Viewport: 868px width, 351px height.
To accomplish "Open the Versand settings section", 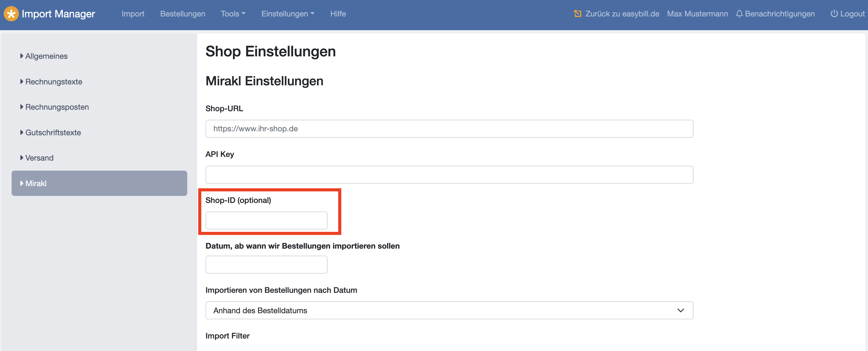I will click(x=39, y=158).
